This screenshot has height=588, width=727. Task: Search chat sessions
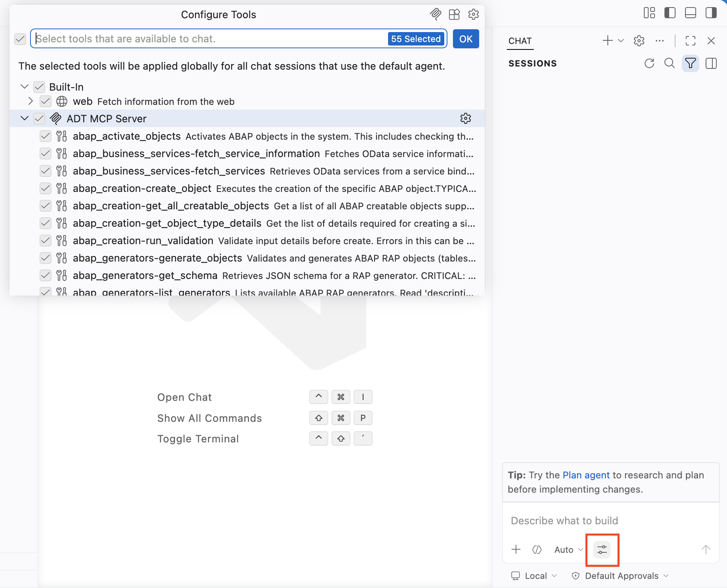tap(670, 63)
